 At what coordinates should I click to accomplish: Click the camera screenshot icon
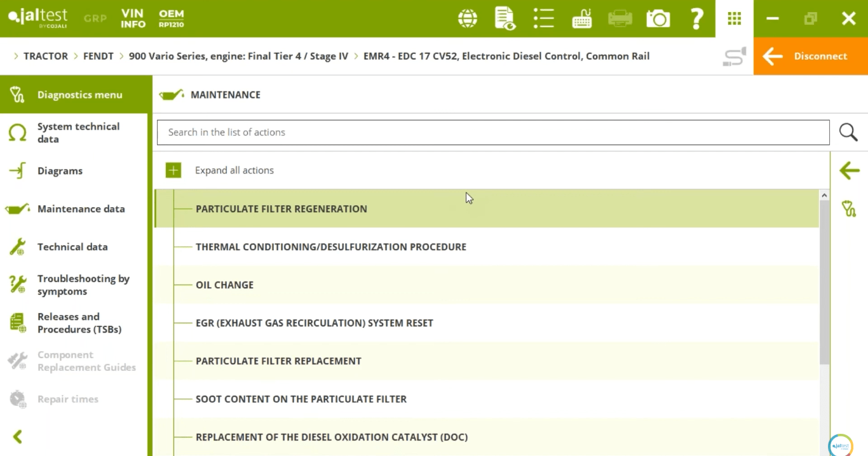point(658,18)
